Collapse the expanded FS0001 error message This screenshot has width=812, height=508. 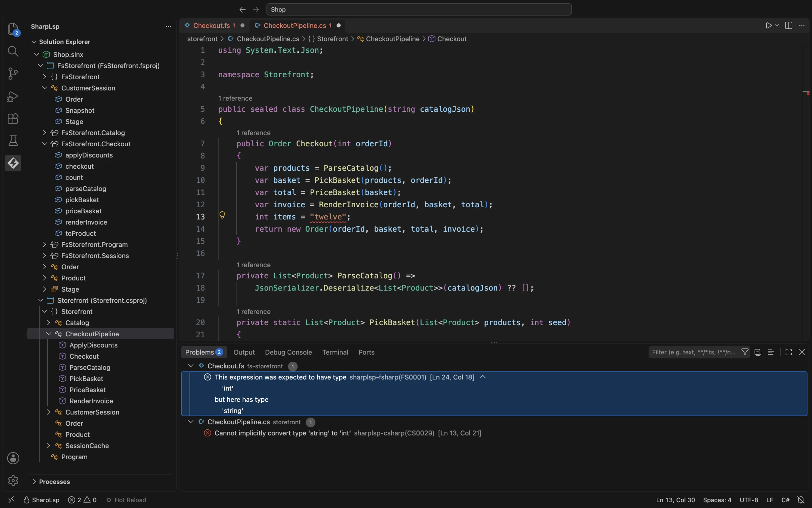pos(483,377)
